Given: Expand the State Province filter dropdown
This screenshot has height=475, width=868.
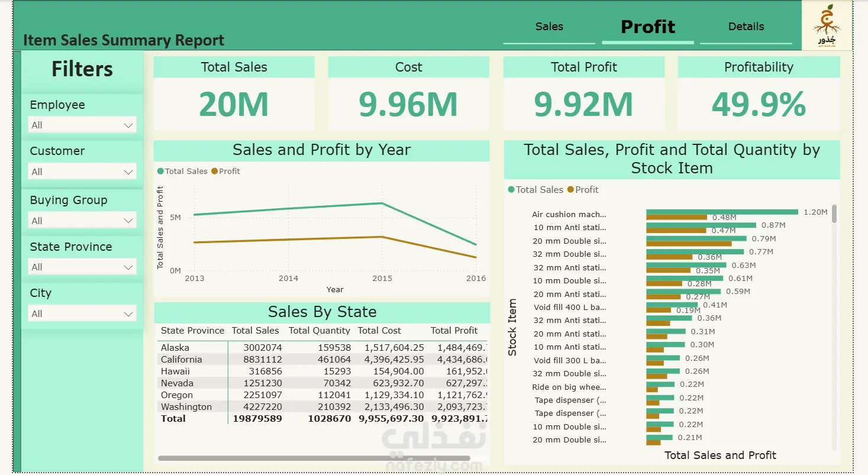Looking at the screenshot, I should [82, 267].
